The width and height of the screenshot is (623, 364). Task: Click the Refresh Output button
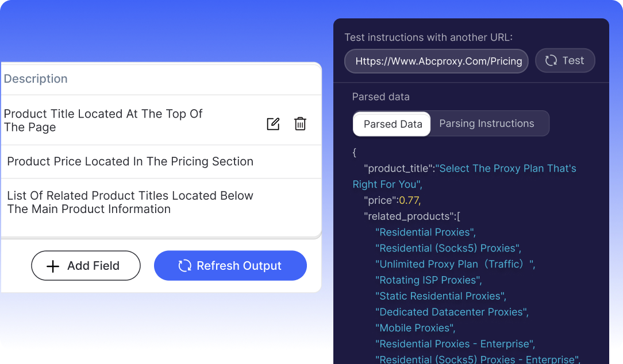(x=230, y=266)
